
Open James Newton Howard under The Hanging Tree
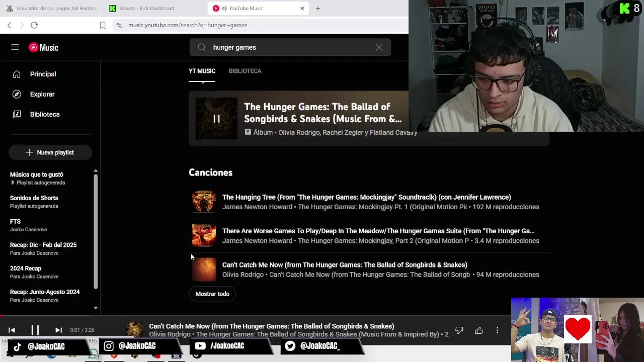[x=257, y=207]
